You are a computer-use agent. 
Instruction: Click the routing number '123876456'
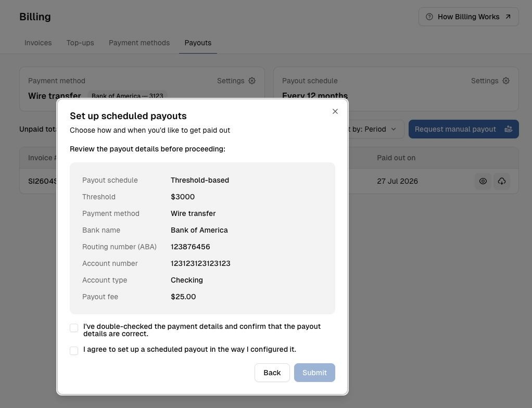click(191, 247)
